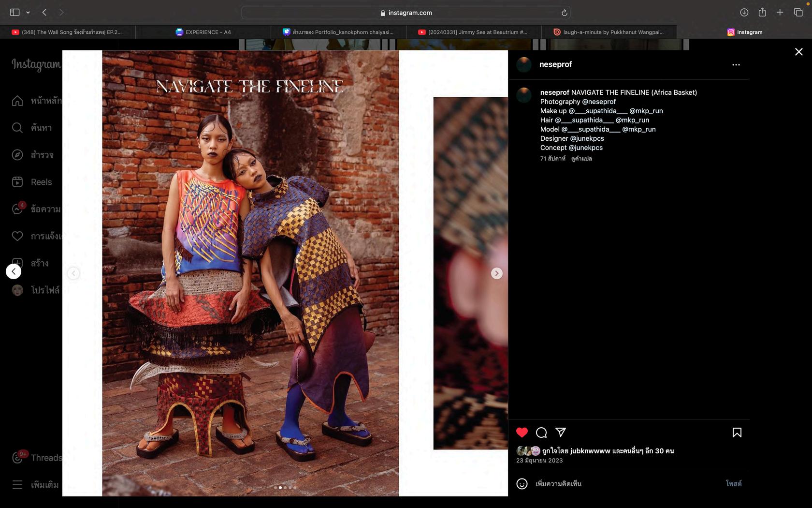Switch to the laugh-a-minute tab
The image size is (812, 508).
(609, 32)
